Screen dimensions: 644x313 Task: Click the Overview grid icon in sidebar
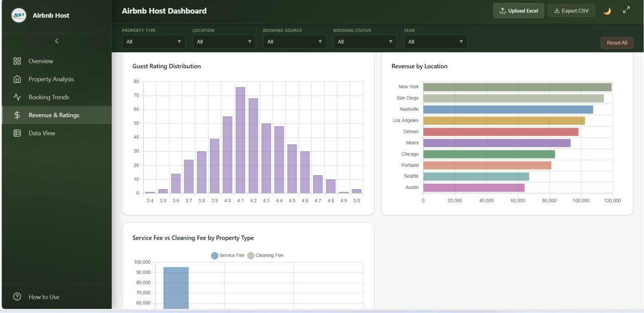[x=17, y=61]
